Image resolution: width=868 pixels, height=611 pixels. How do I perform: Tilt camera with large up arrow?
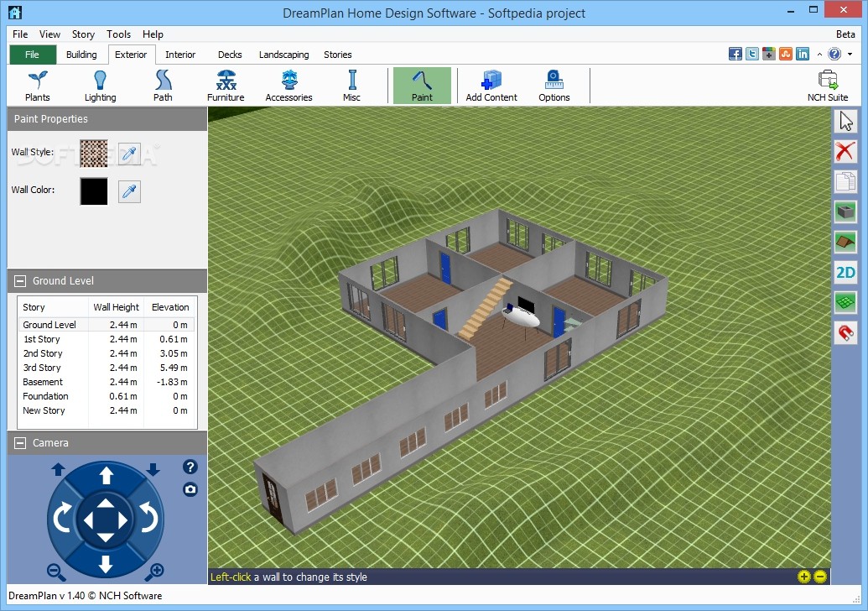click(x=106, y=475)
